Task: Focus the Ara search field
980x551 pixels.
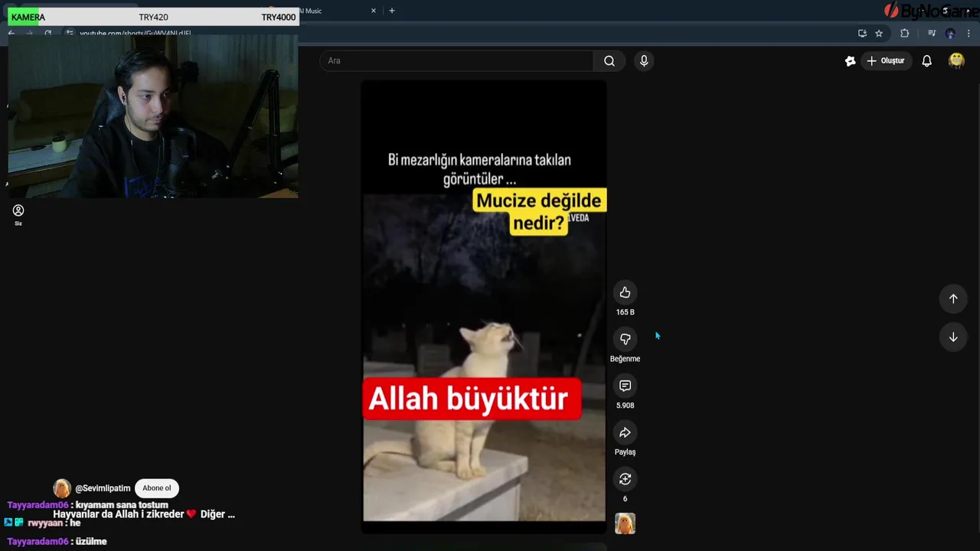Action: [456, 60]
